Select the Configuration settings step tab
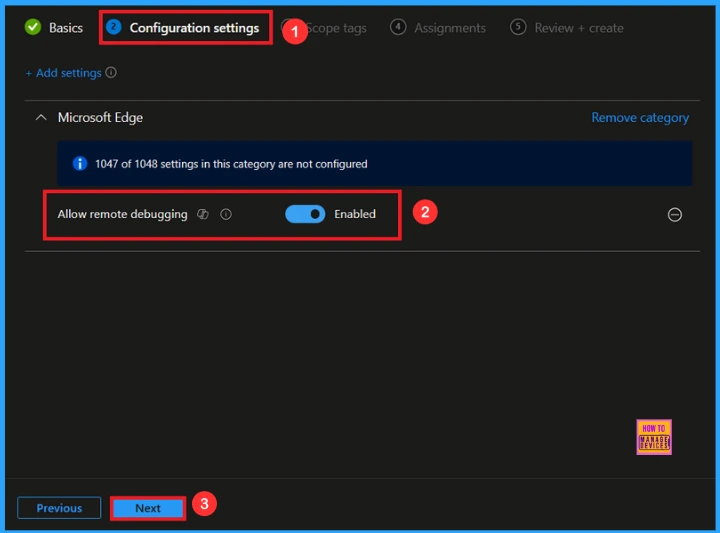 point(184,28)
